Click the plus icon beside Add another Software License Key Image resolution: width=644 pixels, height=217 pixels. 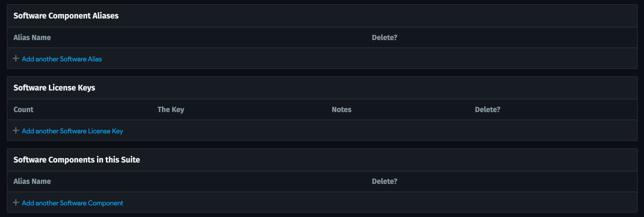16,130
